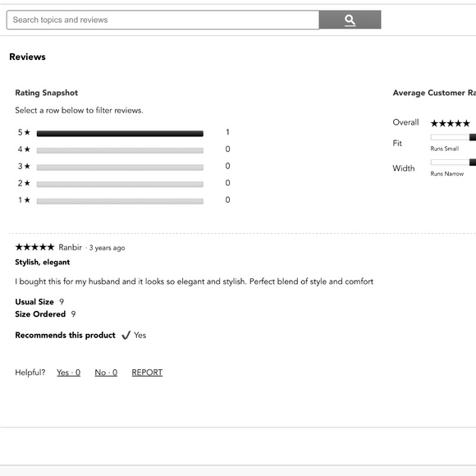Click the checkmark beside Recommends this product
The image size is (476, 476).
[126, 335]
